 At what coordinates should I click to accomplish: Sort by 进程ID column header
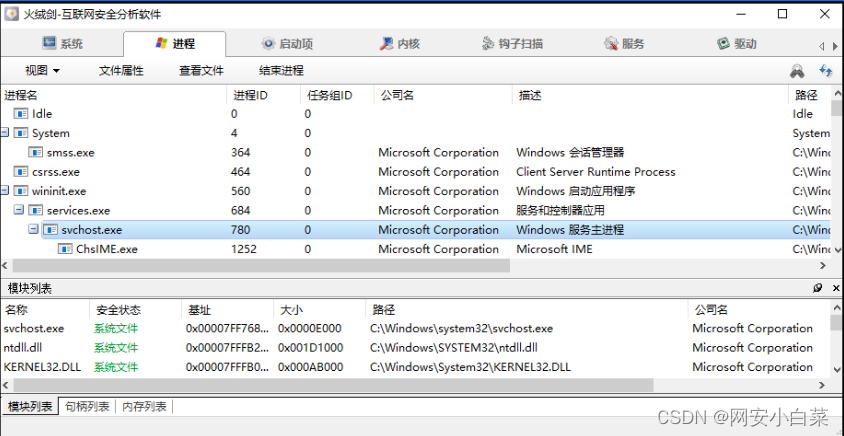264,95
